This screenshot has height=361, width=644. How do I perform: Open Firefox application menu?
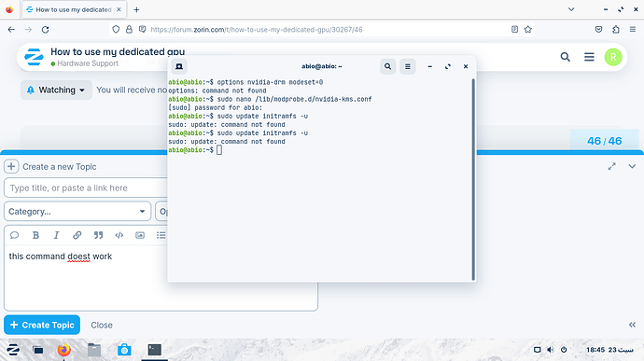click(633, 29)
